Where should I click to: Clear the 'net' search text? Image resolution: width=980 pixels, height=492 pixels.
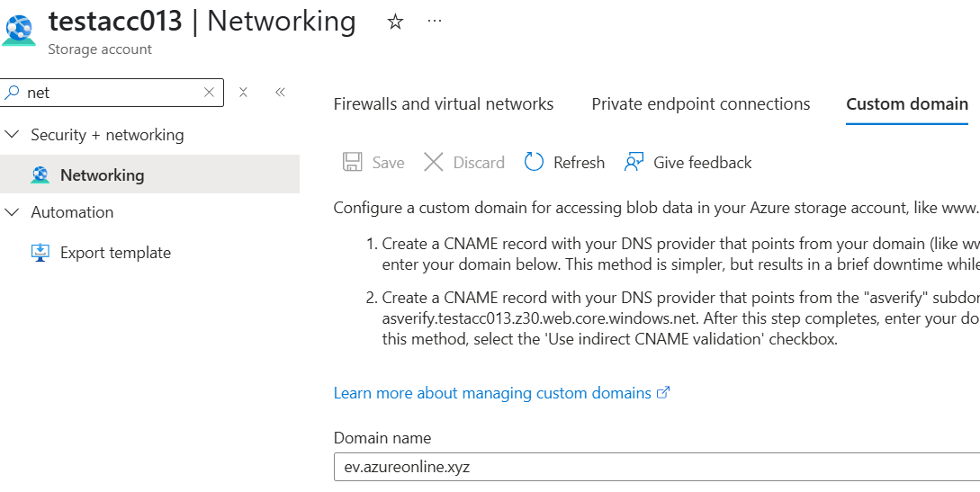[210, 93]
